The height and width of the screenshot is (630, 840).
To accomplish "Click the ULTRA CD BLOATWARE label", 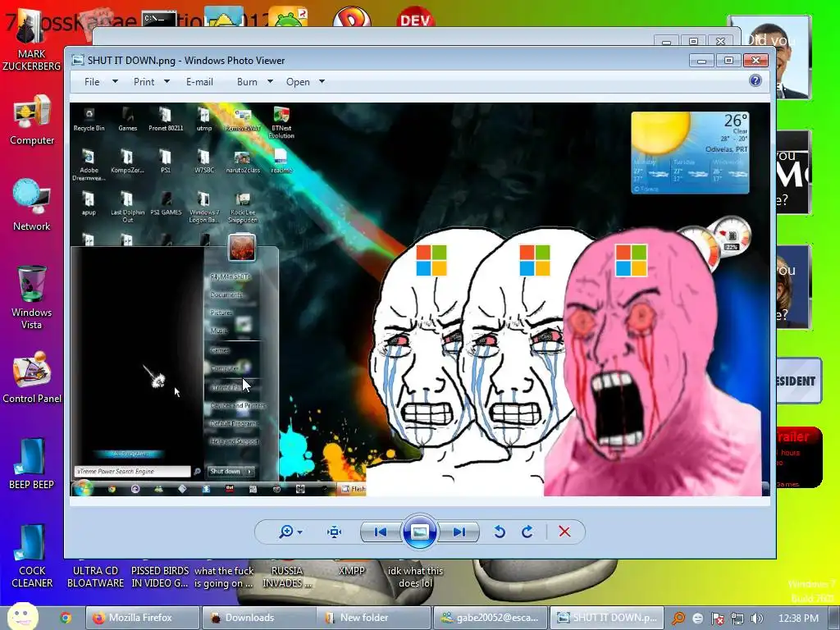I will (x=95, y=577).
